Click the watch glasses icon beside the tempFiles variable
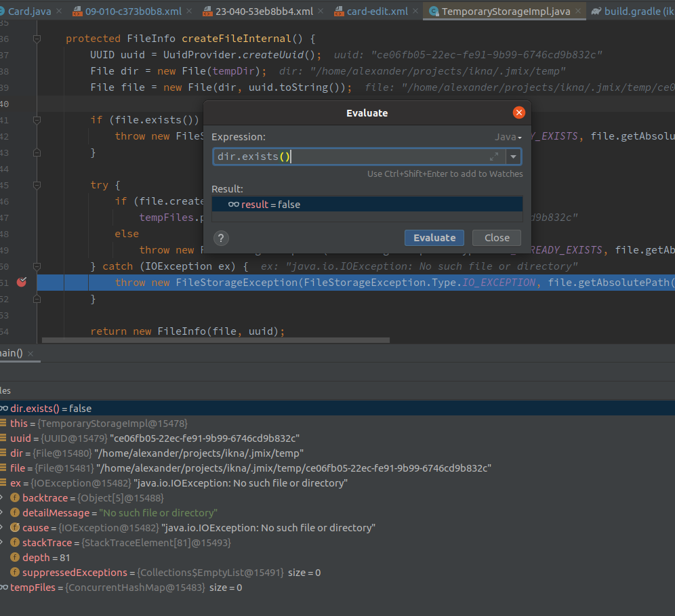 pyautogui.click(x=5, y=587)
